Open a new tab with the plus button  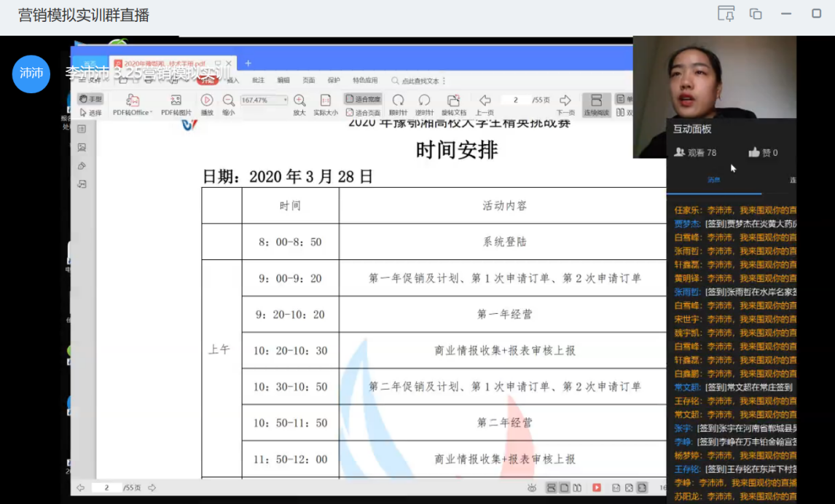coord(248,63)
